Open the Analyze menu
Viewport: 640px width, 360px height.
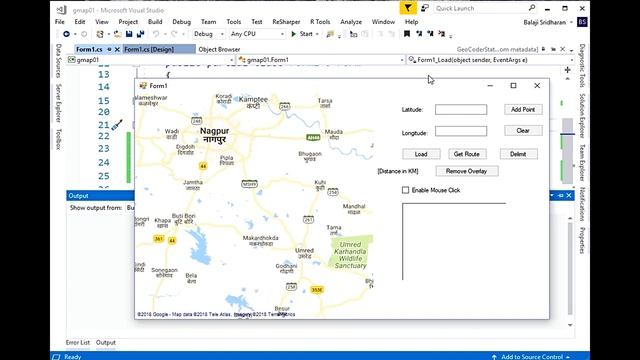351,22
